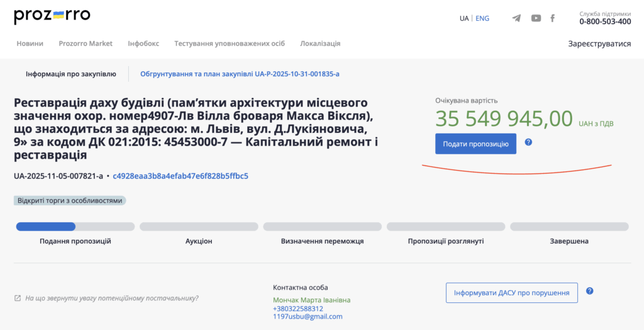
Task: Switch language to UA
Action: point(464,18)
